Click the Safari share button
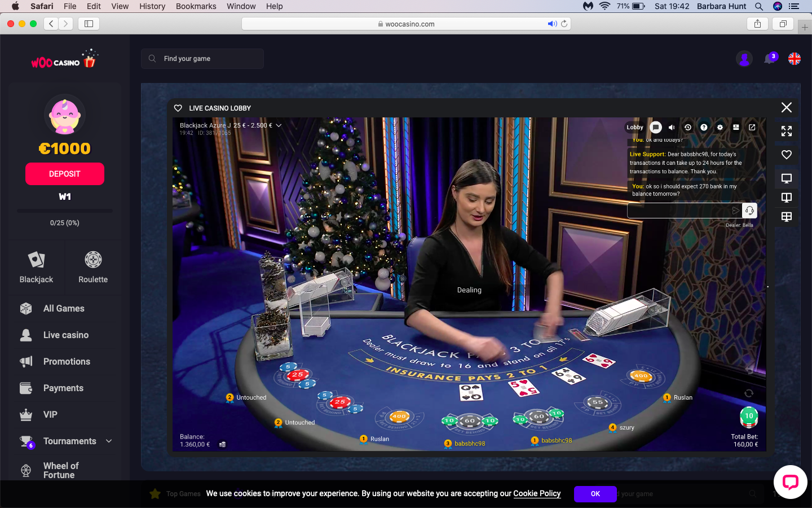The image size is (812, 508). click(x=757, y=24)
